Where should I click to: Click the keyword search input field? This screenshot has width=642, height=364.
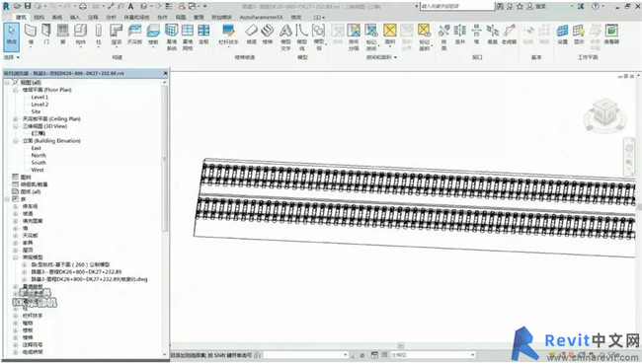(x=457, y=6)
